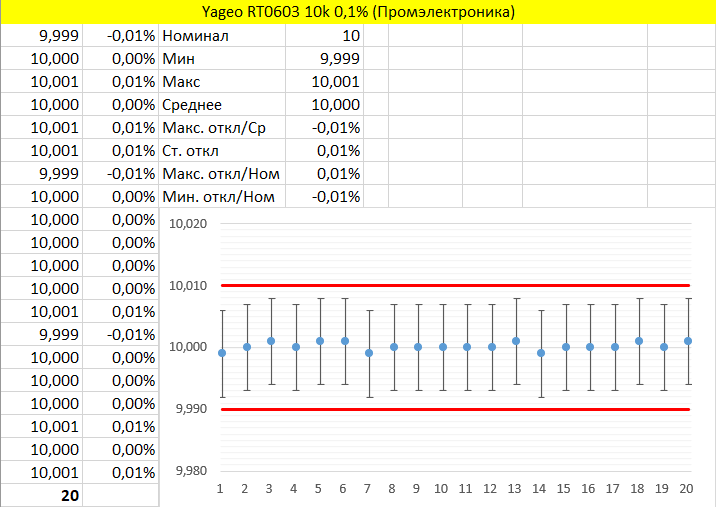Select the Макс. откл/Ср label cell
Viewport: 716px width, 507px height.
point(222,128)
